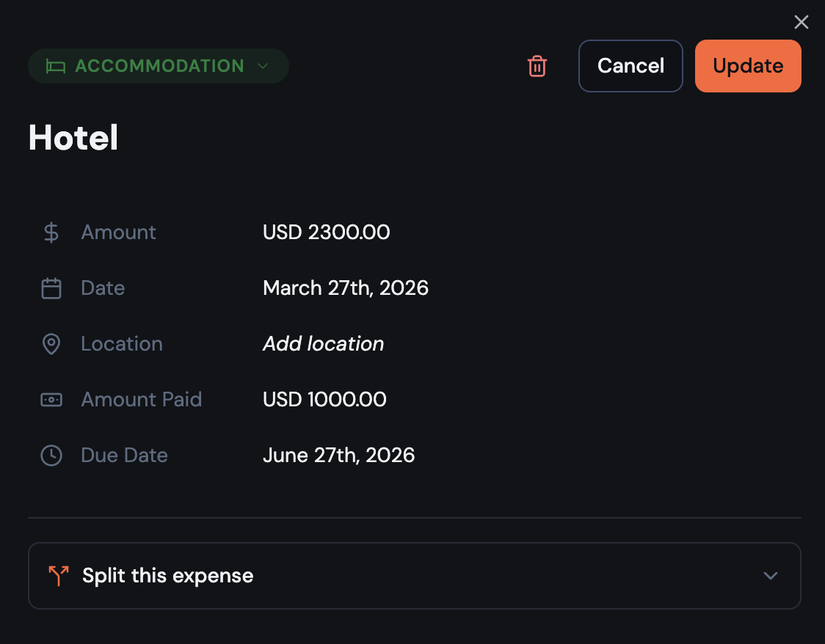Click the orange split-arrows icon
Viewport: 825px width, 644px height.
pos(57,575)
